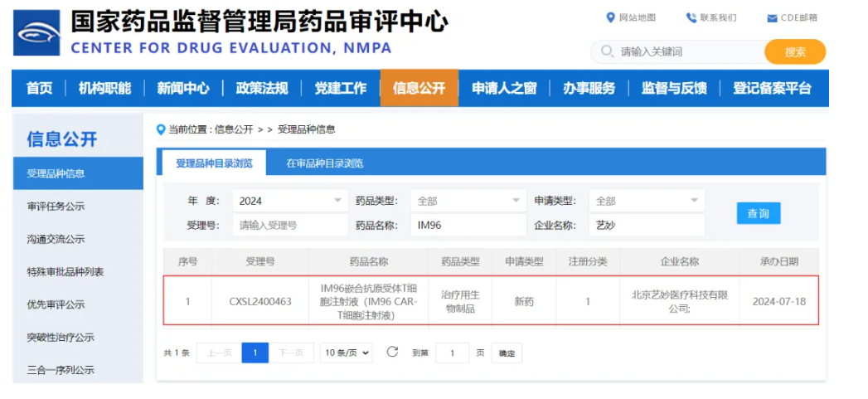Click the 企业名称 field containing 艺妙
Viewport: 868px width, 399px height.
[x=647, y=225]
